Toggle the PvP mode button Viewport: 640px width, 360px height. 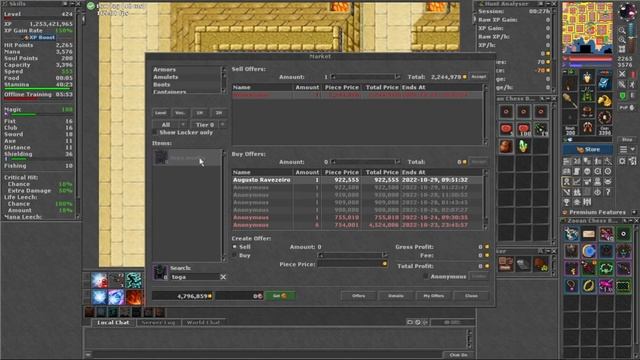(627, 107)
